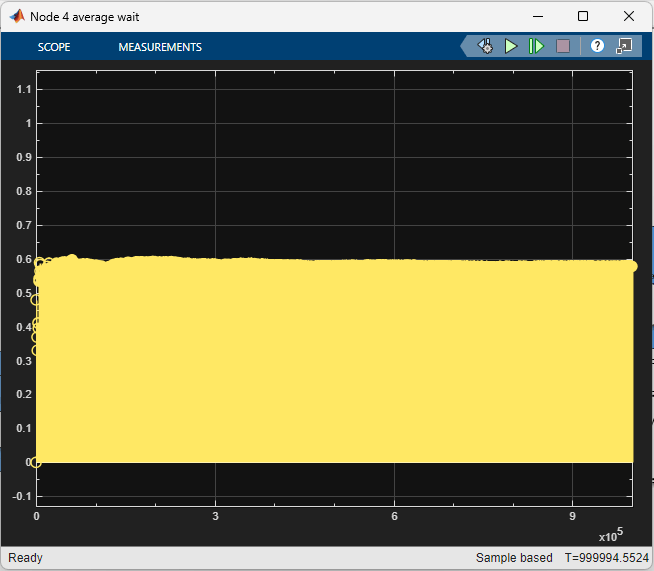Open scope help question mark icon
Viewport: 654px width, 571px height.
tap(597, 46)
